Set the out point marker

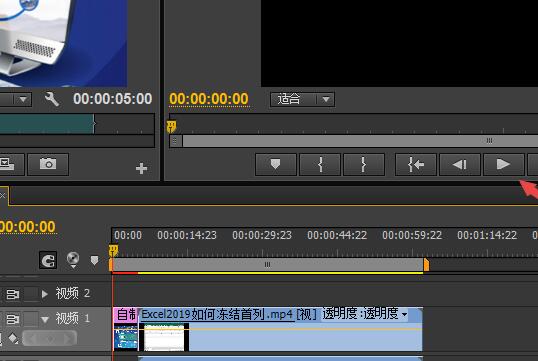click(x=364, y=165)
